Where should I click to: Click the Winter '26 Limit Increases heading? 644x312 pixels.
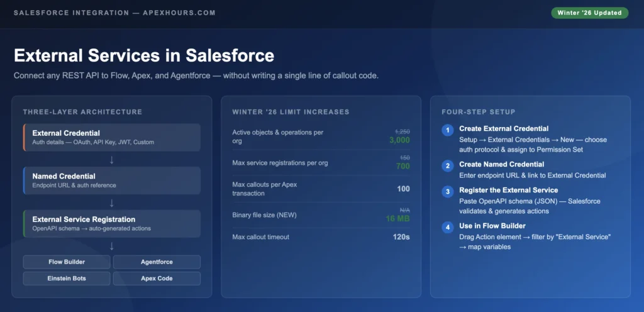(291, 112)
